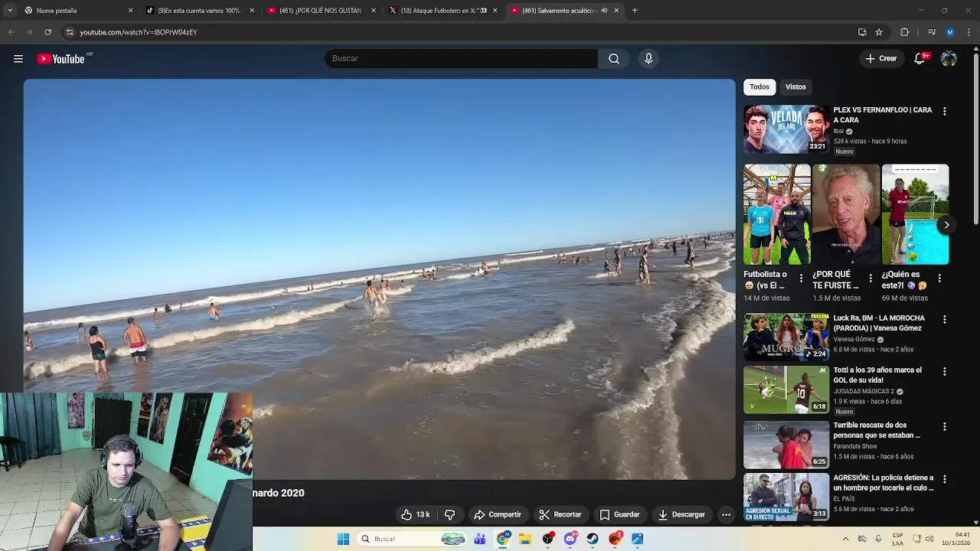Switch to the ¿POR QUÉ NOS GUSTAN tab
The height and width of the screenshot is (551, 980).
321,11
